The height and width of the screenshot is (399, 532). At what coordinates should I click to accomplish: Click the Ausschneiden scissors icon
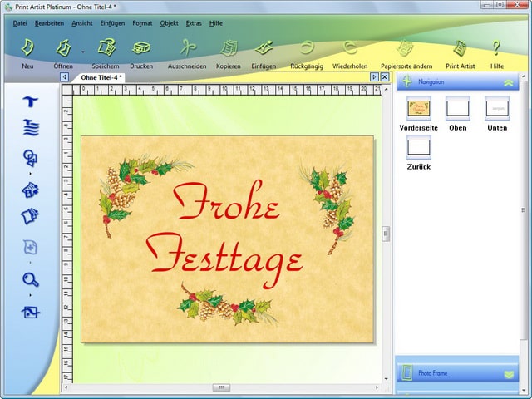click(186, 47)
